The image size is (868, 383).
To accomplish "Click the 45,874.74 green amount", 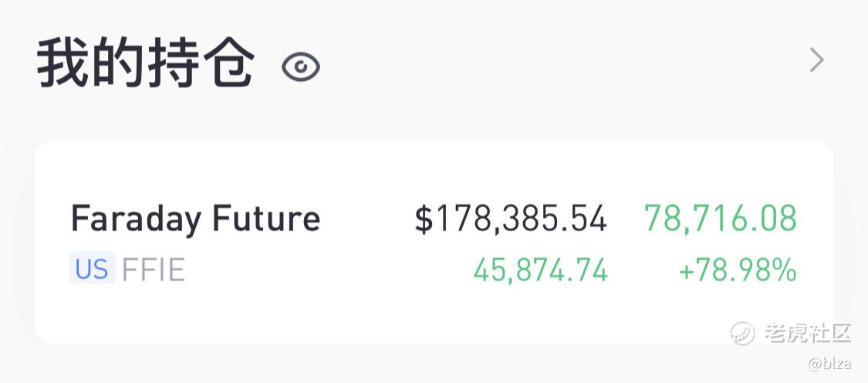I will 540,270.
